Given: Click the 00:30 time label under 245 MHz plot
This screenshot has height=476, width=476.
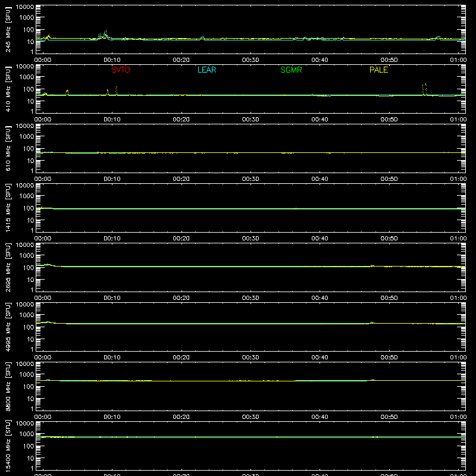Looking at the screenshot, I should click(250, 60).
